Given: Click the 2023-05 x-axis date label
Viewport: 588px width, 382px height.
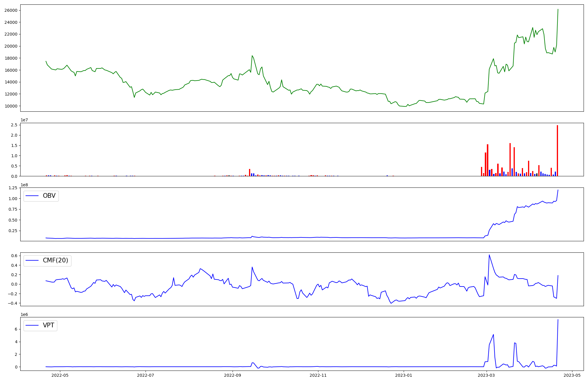Looking at the screenshot, I should pyautogui.click(x=572, y=375).
